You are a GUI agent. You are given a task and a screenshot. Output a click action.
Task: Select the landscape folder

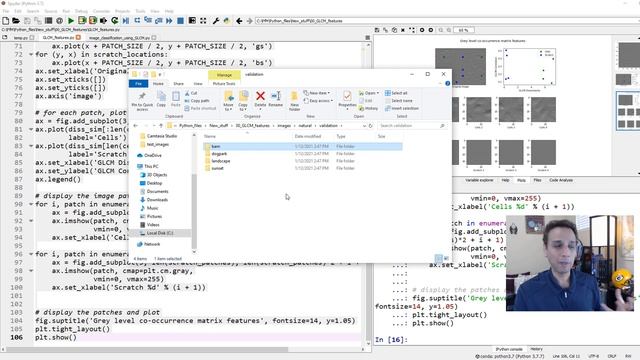[x=221, y=161]
